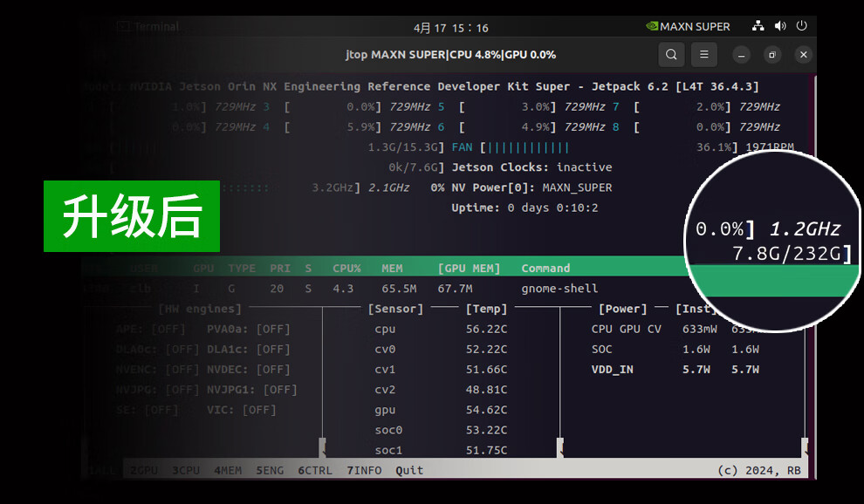This screenshot has height=504, width=864.
Task: Select the NVJPG1: [OFF] engine entry
Action: point(252,390)
